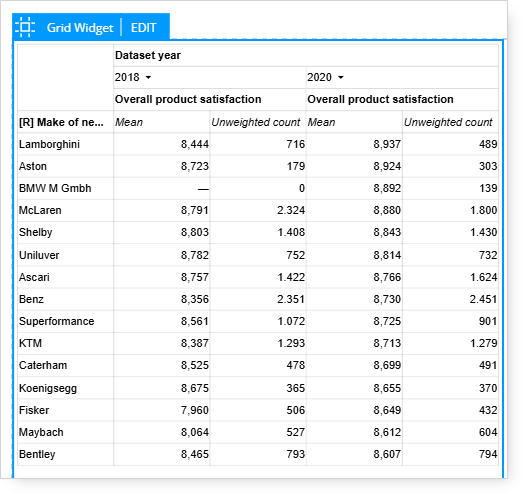Viewport: 523px width, 494px height.
Task: Click Uniluver 2020 mean value 8,814
Action: click(387, 255)
